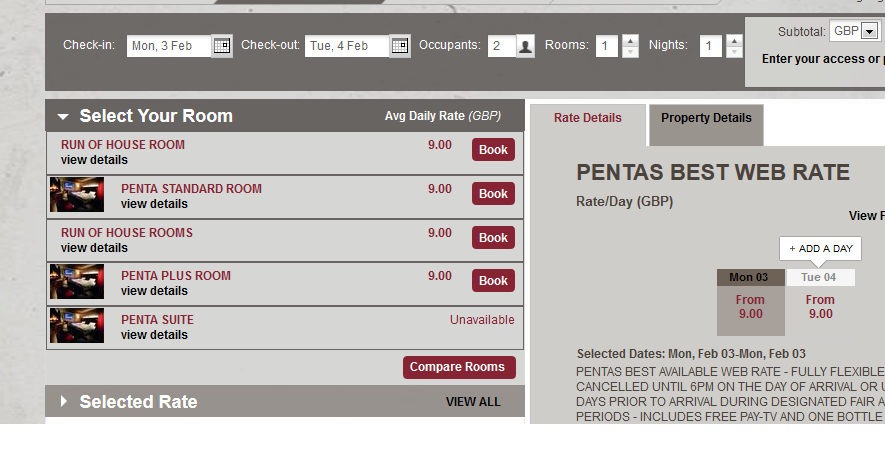Click the occupants person icon
The height and width of the screenshot is (450, 885).
pos(525,46)
